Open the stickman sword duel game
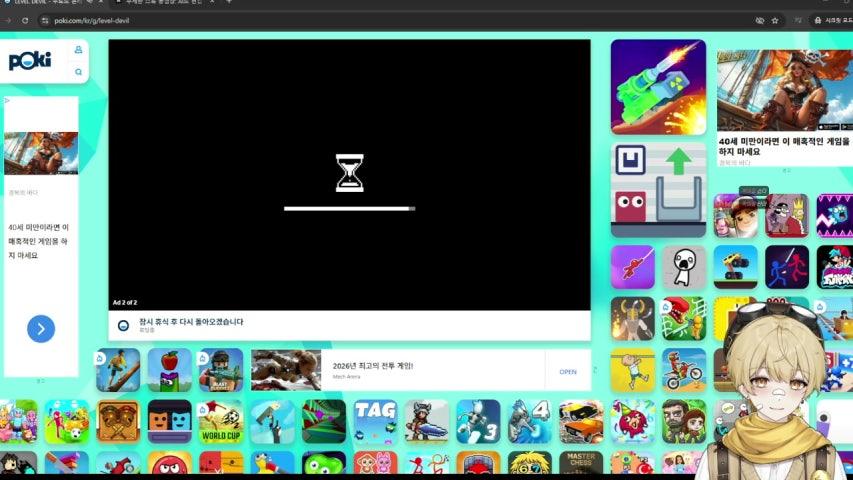 click(787, 267)
